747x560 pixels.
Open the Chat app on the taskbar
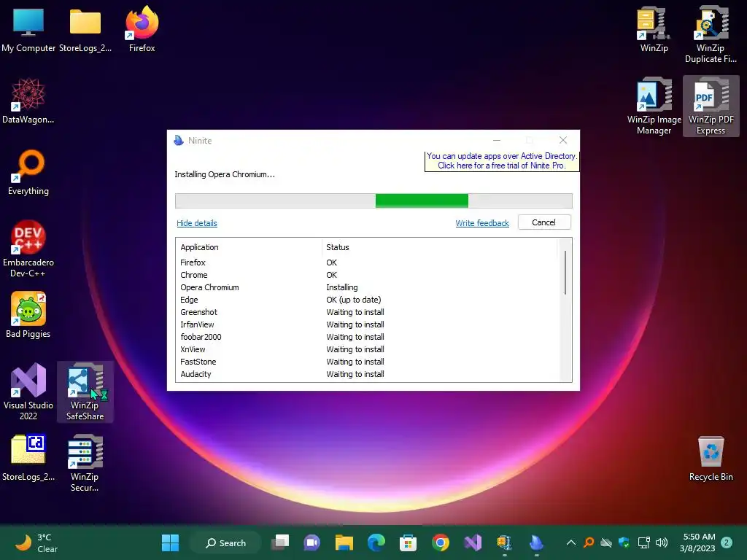[x=312, y=542]
